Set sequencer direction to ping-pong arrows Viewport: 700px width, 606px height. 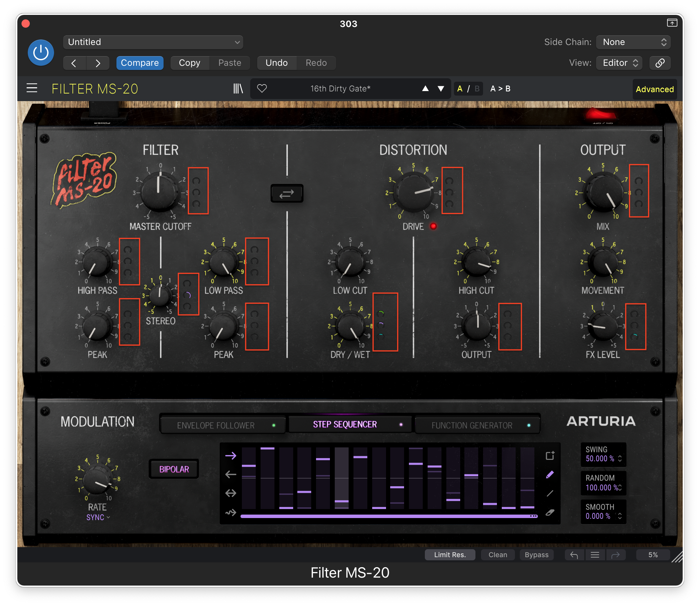click(231, 493)
